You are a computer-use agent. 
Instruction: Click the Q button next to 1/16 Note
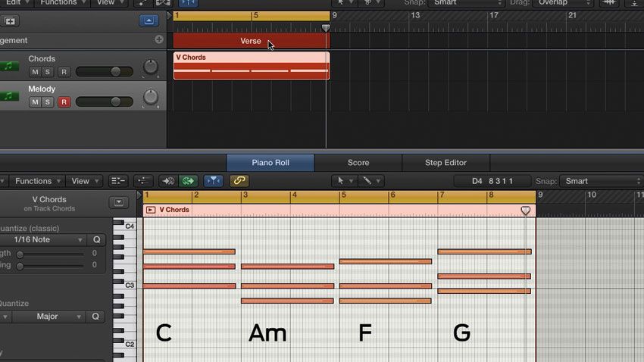[x=96, y=239]
